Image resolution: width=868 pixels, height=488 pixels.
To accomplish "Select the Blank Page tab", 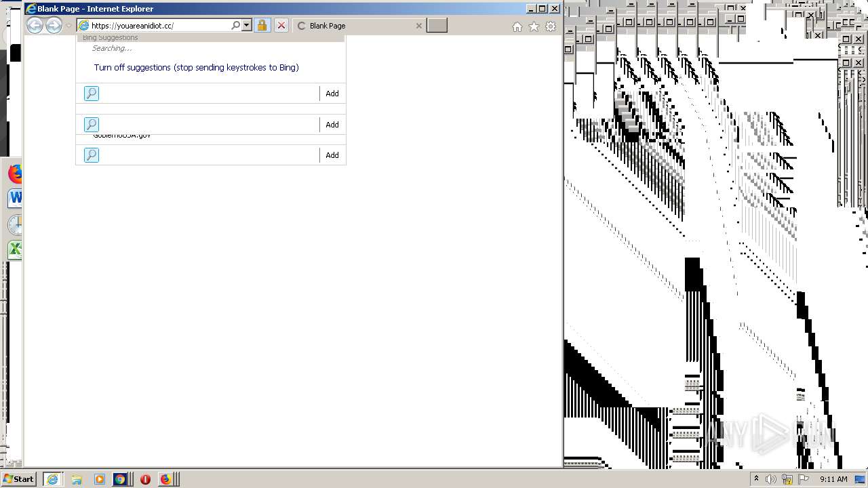I will click(359, 26).
